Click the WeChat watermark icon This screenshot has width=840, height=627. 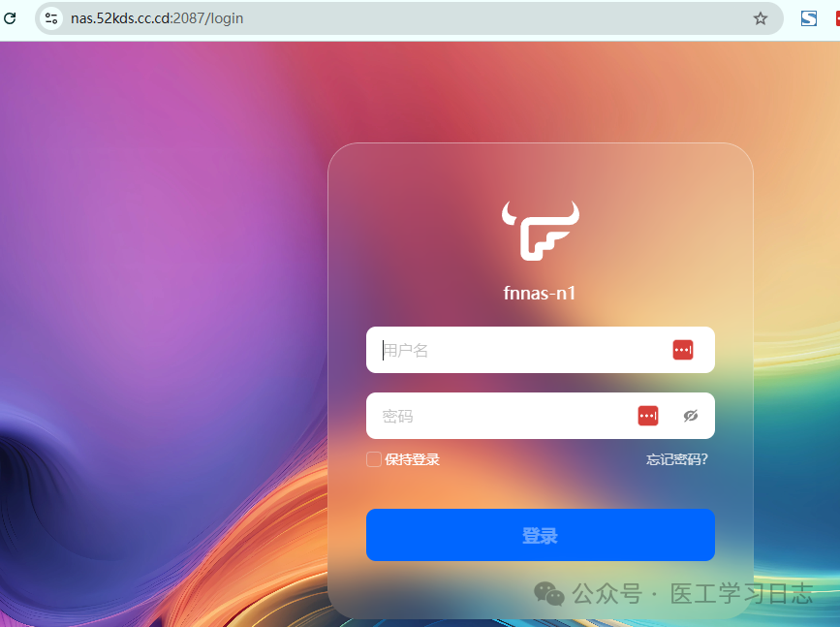coord(549,593)
